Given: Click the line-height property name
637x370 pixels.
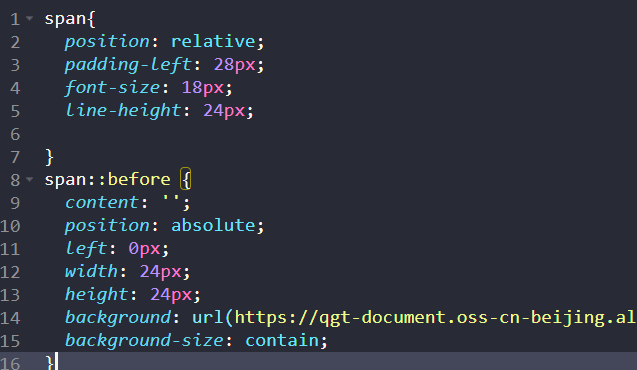Looking at the screenshot, I should (123, 110).
